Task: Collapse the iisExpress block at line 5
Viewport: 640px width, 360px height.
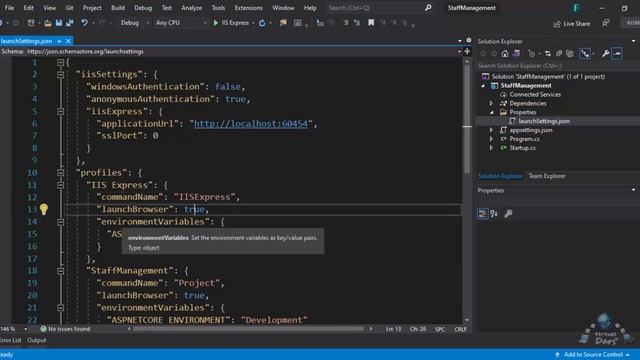Action: click(60, 111)
